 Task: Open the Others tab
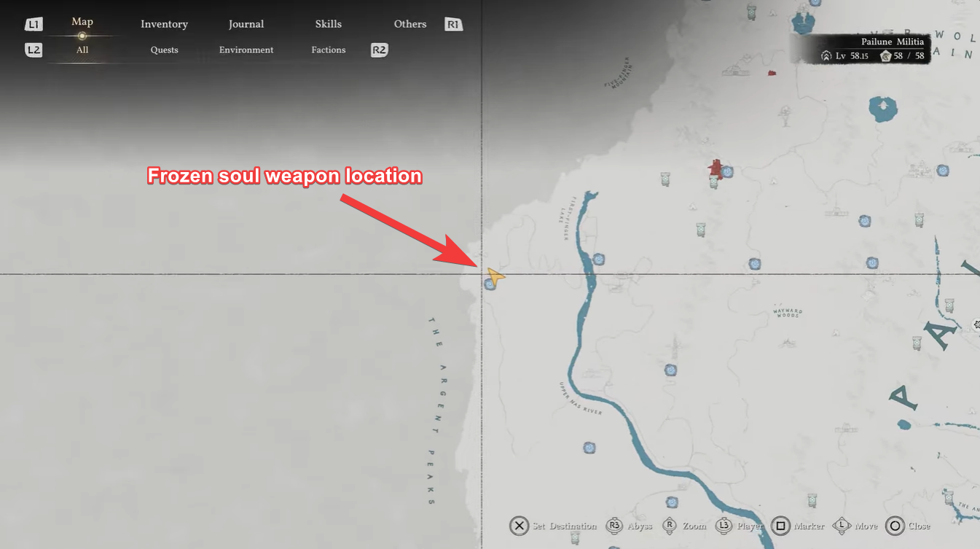pos(410,24)
